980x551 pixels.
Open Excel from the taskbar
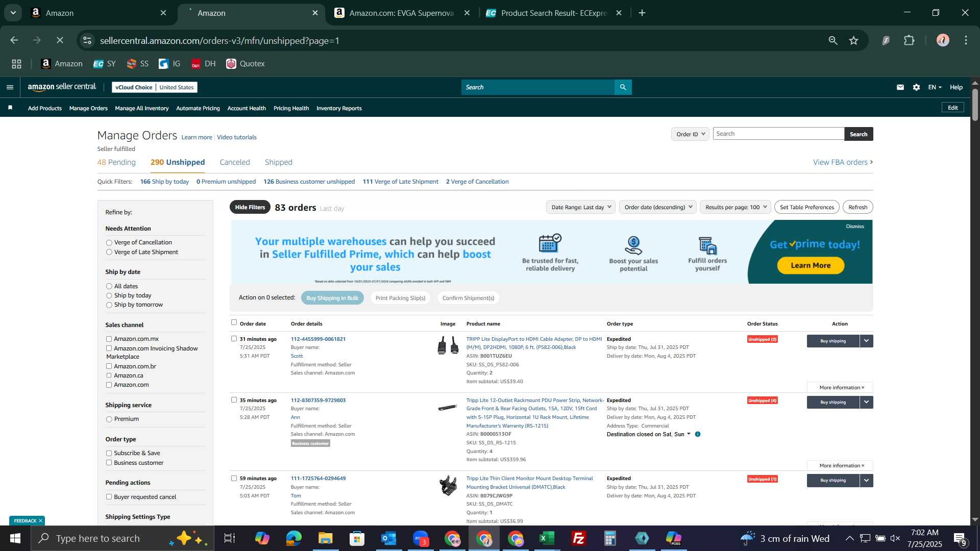coord(547,538)
